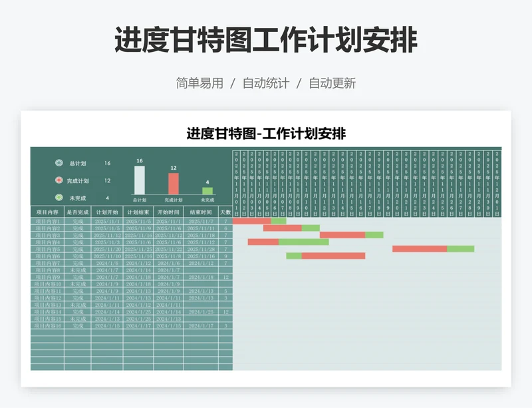This screenshot has width=532, height=408.
Task: Click the 天数 value 9 in 项目内容6 row
Action: pos(225,256)
